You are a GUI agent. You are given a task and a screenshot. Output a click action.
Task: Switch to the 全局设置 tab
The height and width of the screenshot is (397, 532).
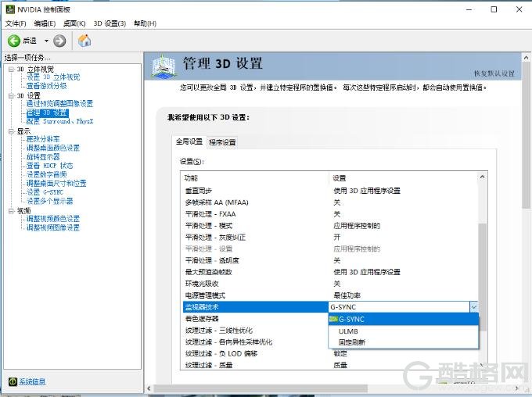coord(189,141)
